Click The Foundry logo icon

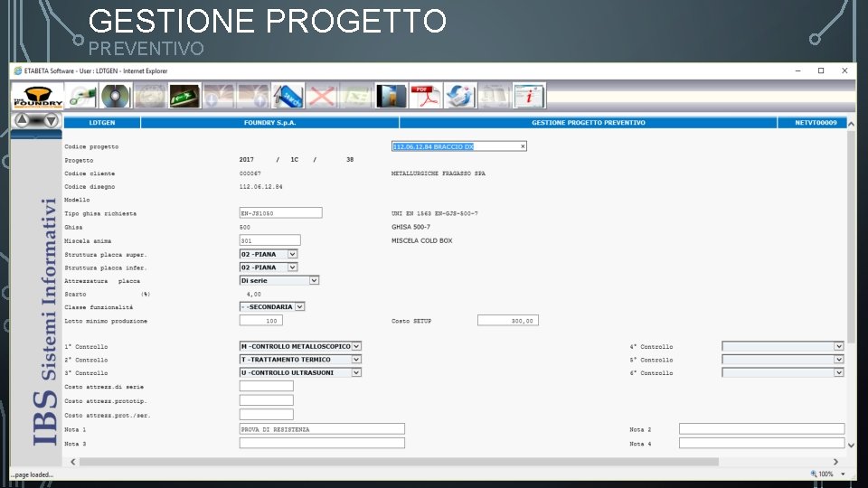pyautogui.click(x=38, y=96)
